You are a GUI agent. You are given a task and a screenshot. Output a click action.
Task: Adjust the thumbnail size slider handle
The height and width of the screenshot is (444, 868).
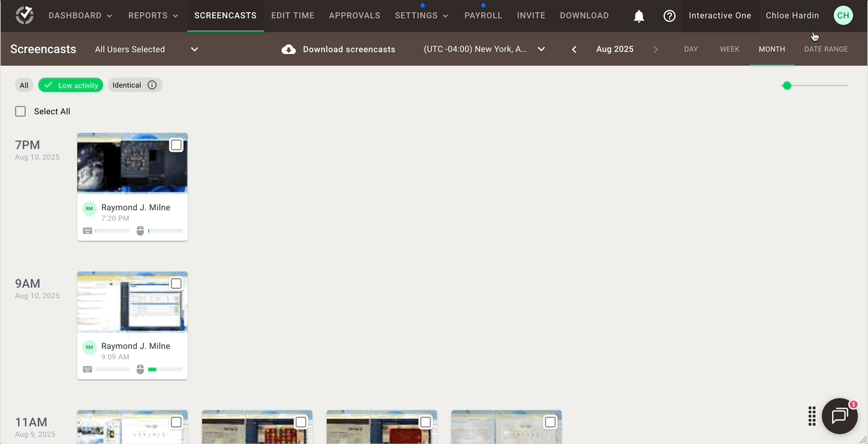tap(787, 86)
